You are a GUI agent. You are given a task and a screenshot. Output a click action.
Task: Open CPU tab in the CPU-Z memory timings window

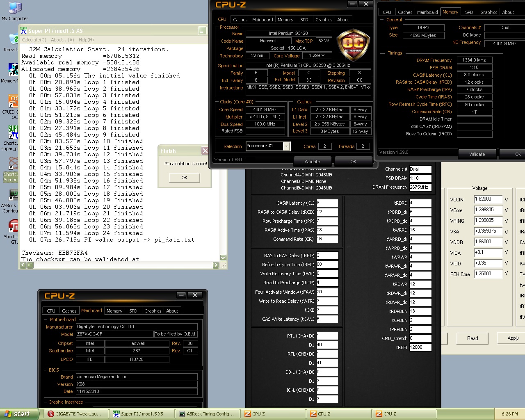point(387,12)
